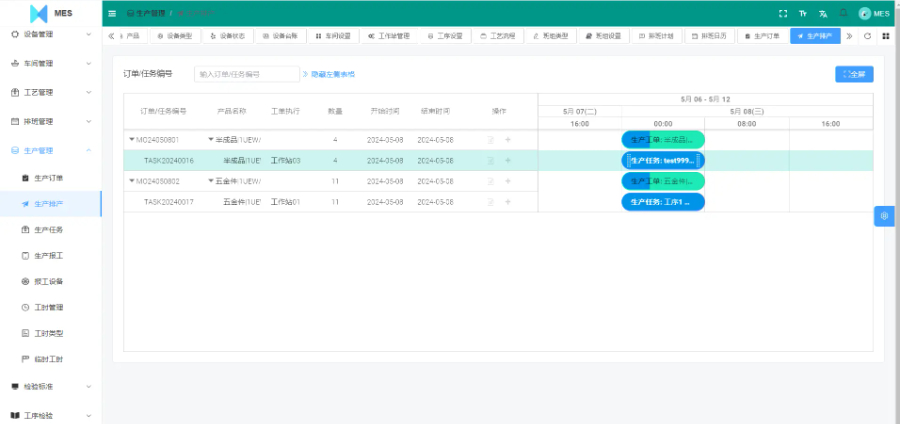Click plus icon in the TASK20240017 row
The height and width of the screenshot is (424, 900).
pos(508,202)
